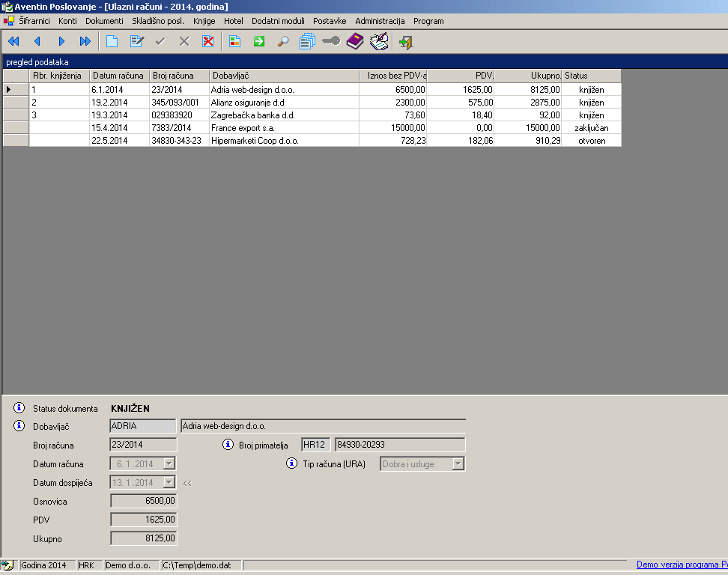
Task: Click the edit document pencil icon
Action: point(136,42)
